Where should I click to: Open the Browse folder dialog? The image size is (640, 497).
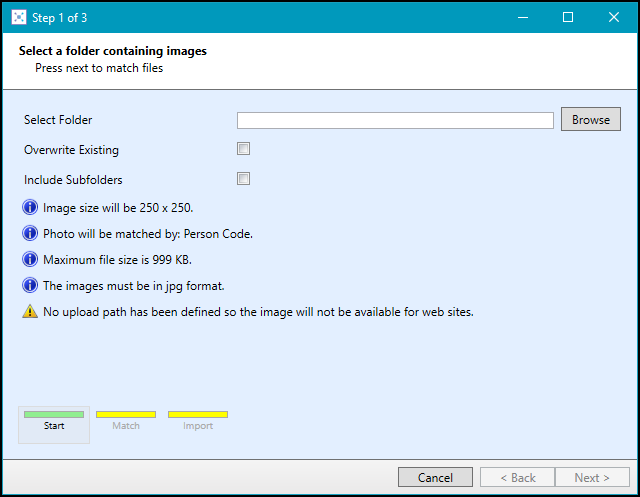pyautogui.click(x=591, y=119)
